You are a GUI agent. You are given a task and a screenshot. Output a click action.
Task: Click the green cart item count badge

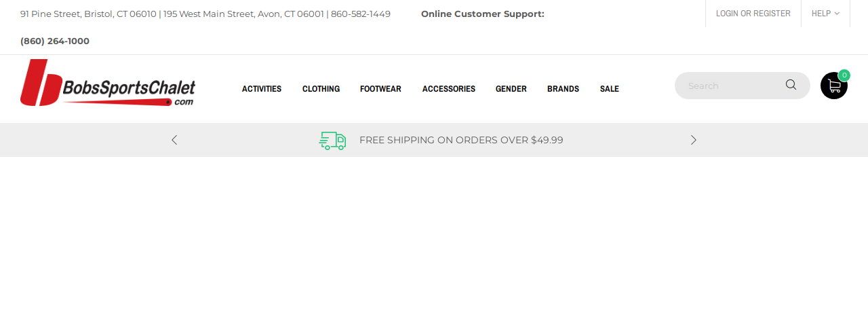[844, 75]
